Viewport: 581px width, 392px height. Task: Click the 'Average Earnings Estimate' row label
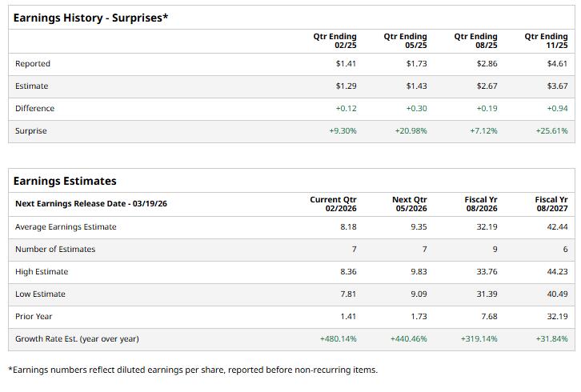coord(66,227)
